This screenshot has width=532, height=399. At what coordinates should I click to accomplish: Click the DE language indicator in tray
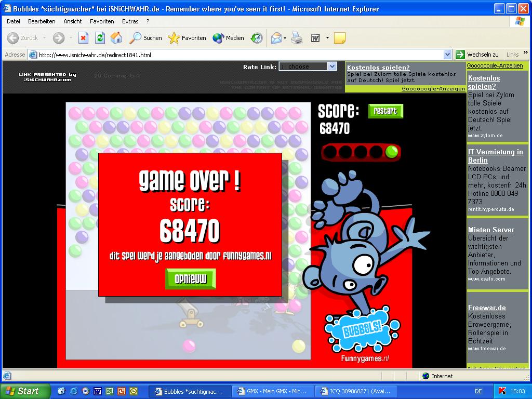478,391
